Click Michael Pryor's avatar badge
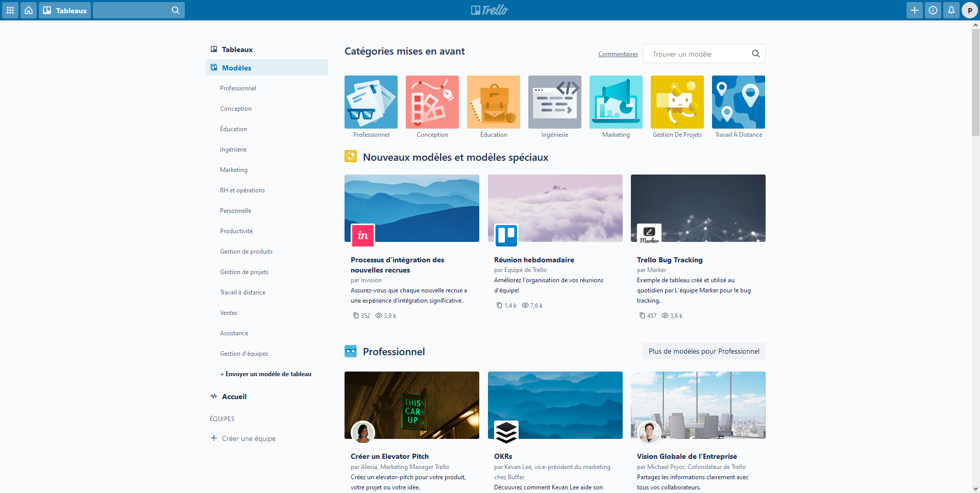Viewport: 980px width, 493px height. (649, 432)
